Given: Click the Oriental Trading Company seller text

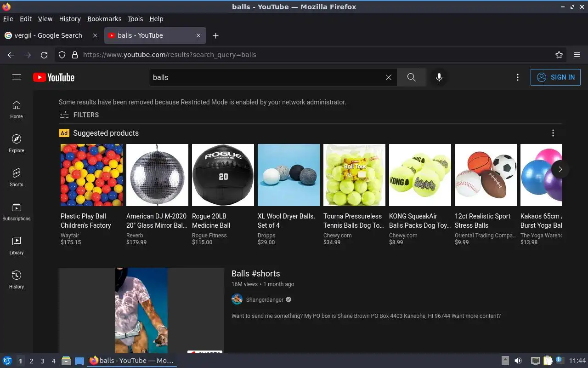Looking at the screenshot, I should tap(486, 236).
